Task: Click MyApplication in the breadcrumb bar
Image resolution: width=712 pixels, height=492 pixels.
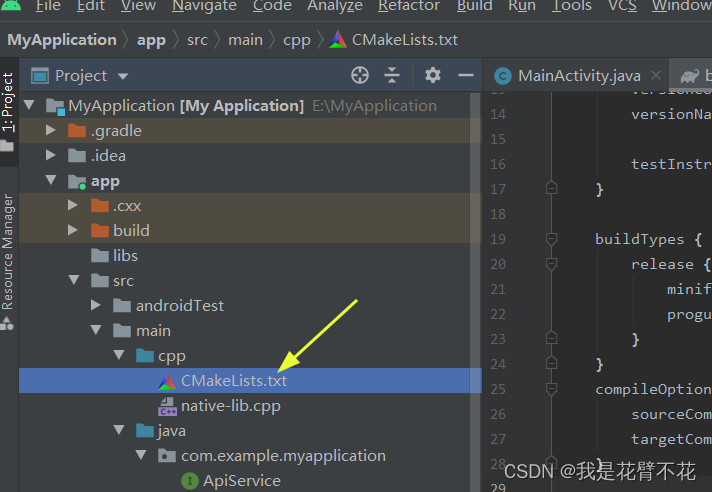Action: 62,40
